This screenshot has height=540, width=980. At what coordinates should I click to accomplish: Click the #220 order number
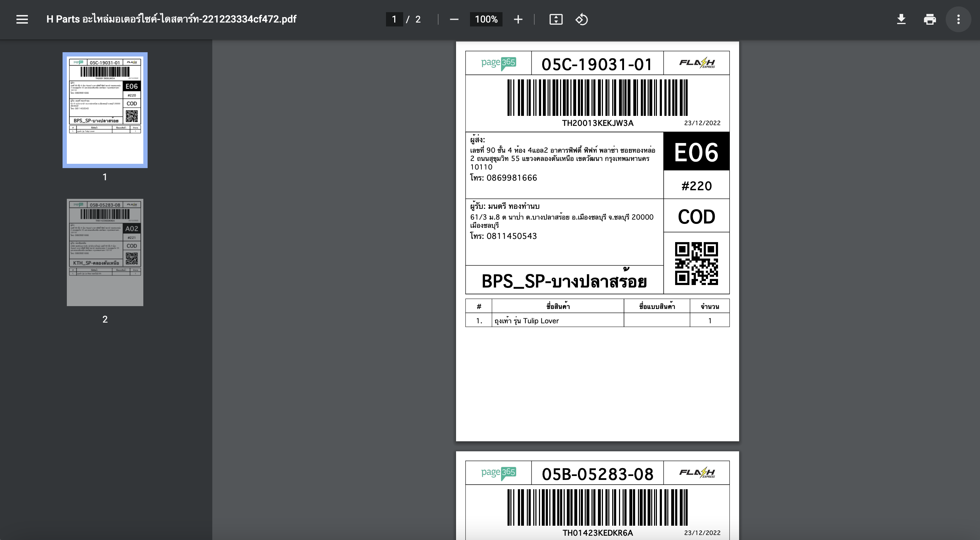pyautogui.click(x=696, y=186)
